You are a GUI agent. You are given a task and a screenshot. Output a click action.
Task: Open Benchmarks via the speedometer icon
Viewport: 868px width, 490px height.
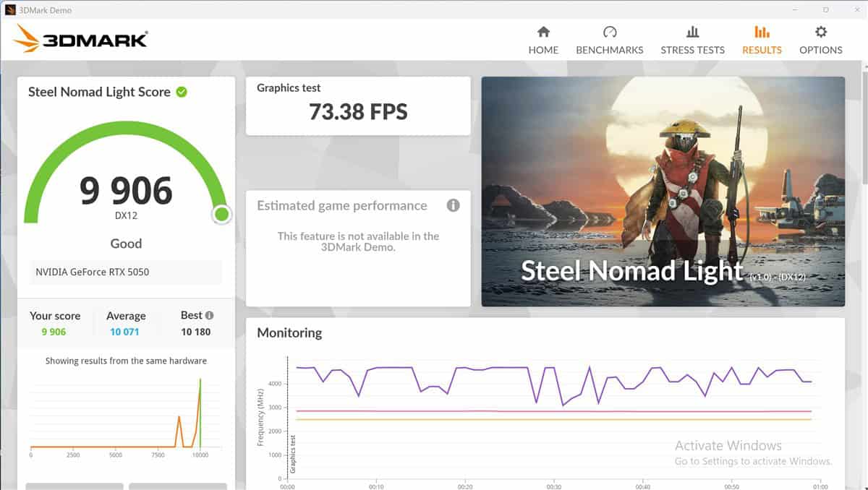[x=610, y=33]
